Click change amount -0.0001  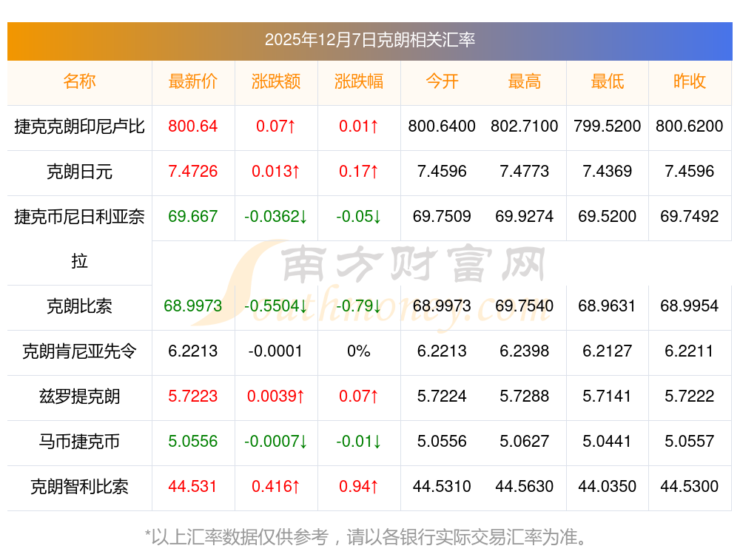pos(275,351)
